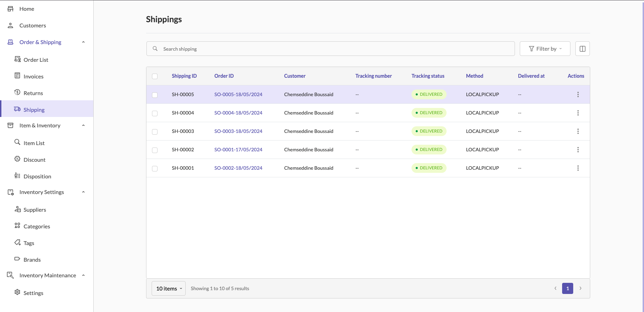The width and height of the screenshot is (644, 312).
Task: Select checkbox for shipping SH-00001
Action: coord(155,169)
